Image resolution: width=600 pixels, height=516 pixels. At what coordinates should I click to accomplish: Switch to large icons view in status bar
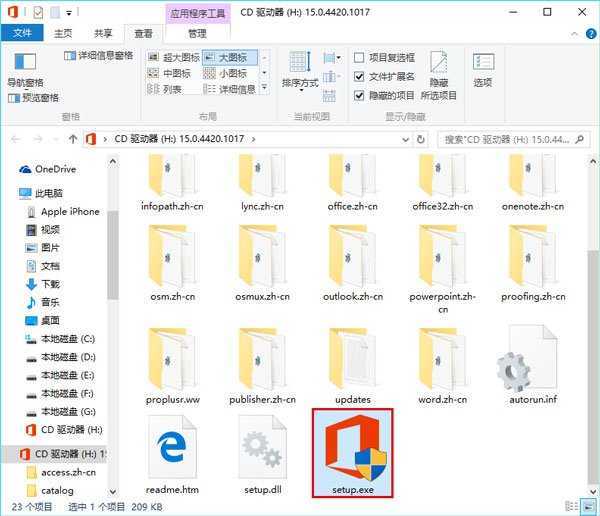coord(587,506)
